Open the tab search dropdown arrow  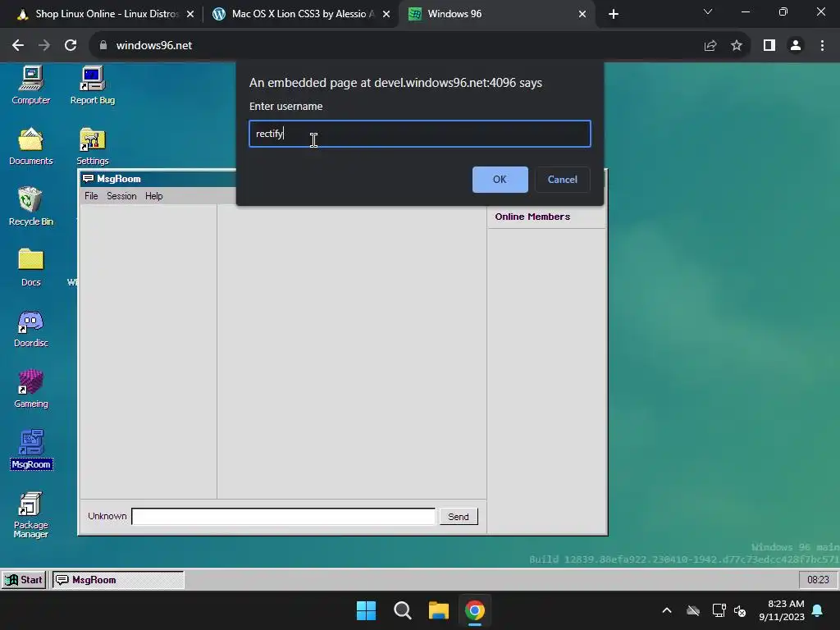[708, 11]
